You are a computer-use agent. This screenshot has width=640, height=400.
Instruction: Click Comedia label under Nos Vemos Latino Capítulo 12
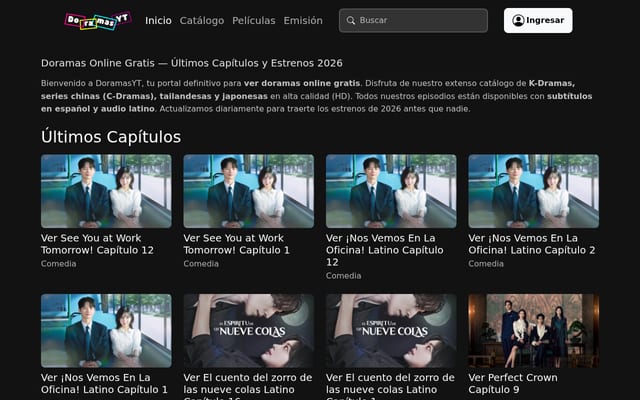[343, 276]
